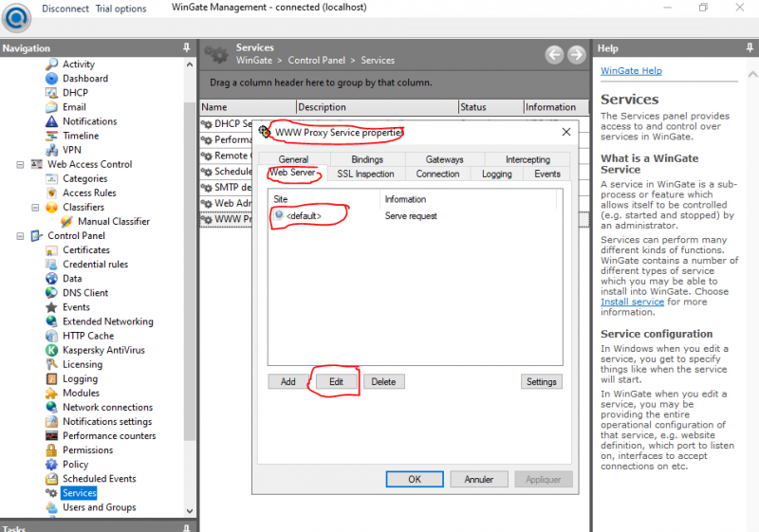Click the Dashboard icon in Navigation
This screenshot has width=759, height=532.
click(x=52, y=79)
